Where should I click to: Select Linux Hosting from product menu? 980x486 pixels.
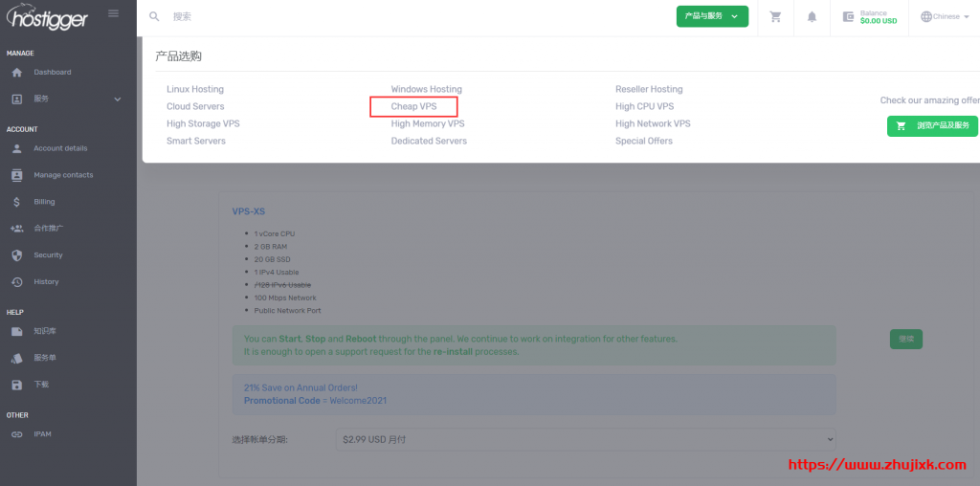(x=195, y=89)
